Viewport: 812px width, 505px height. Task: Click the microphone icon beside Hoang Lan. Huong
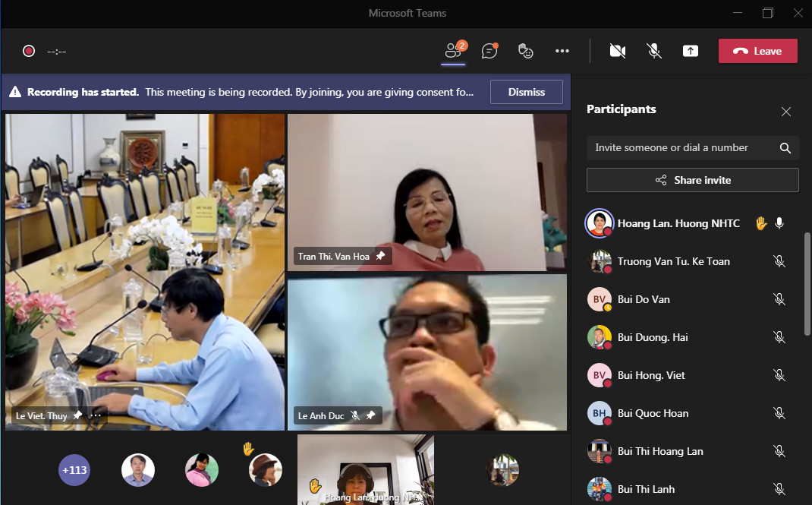[x=779, y=223]
